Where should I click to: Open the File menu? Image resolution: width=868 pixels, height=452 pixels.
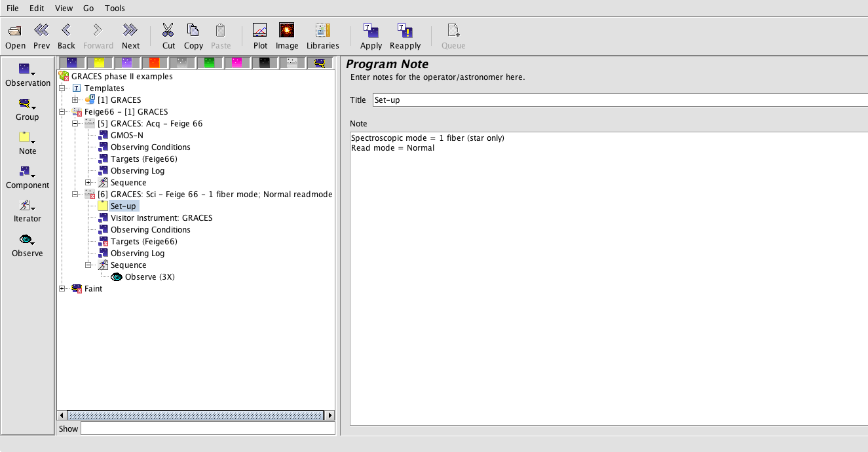pos(12,8)
